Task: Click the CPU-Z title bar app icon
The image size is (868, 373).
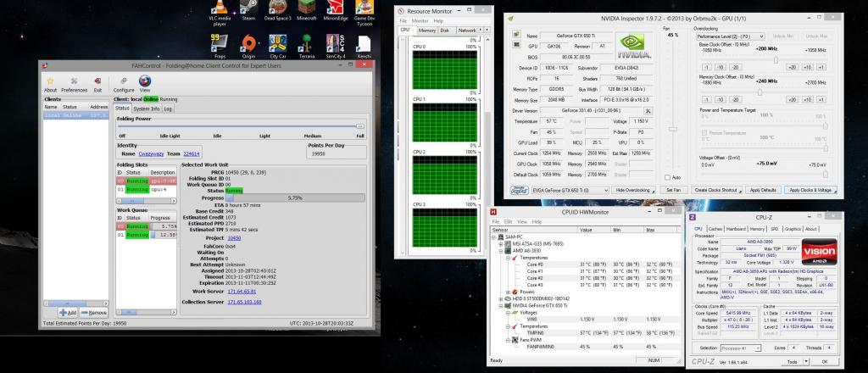Action: click(x=693, y=217)
